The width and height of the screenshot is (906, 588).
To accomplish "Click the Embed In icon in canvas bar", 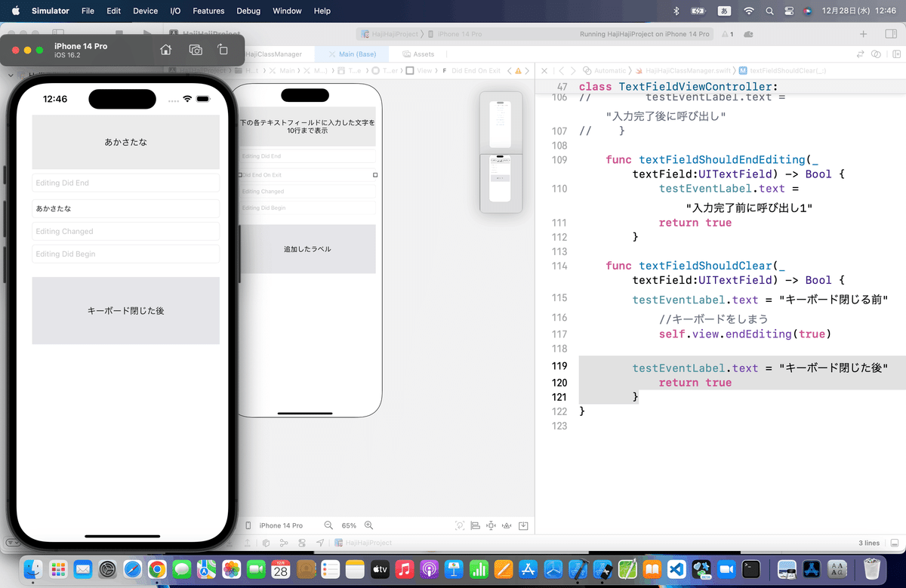I will click(x=523, y=525).
